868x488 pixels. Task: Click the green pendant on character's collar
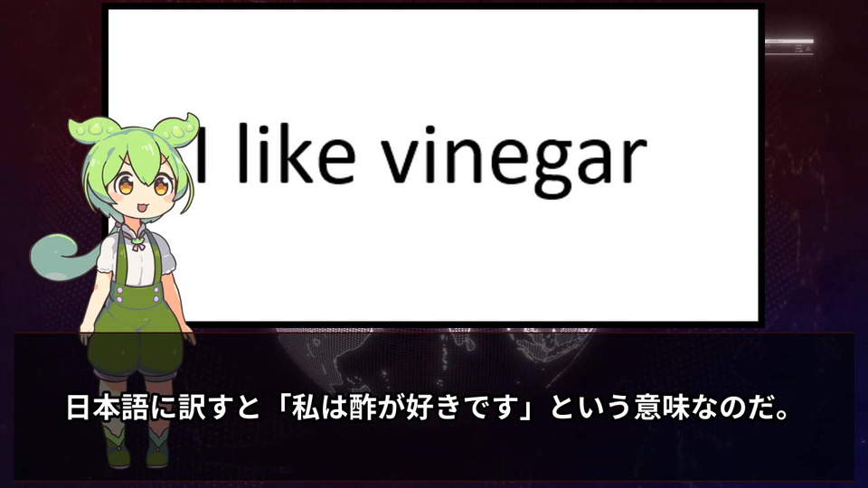tap(137, 240)
